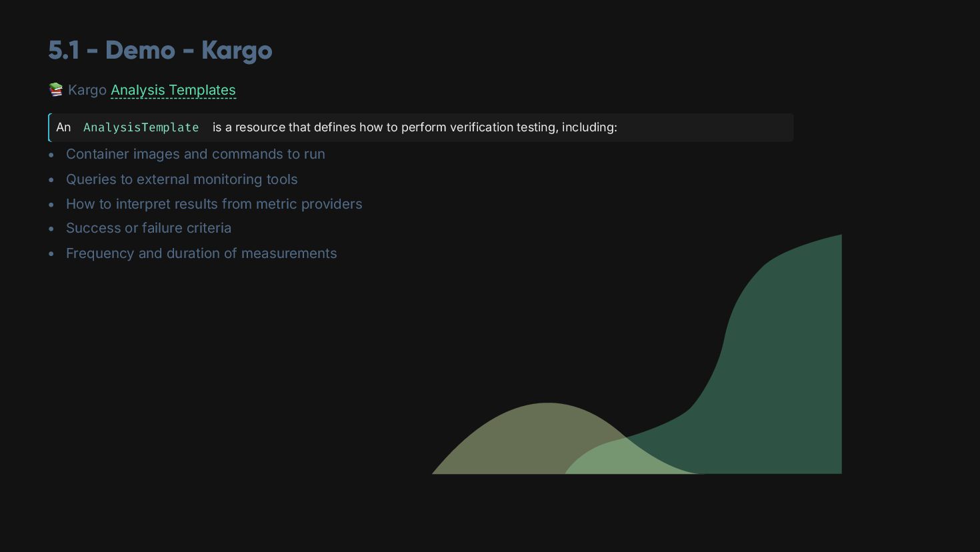
Task: Click the 'Success or failure criteria' bullet
Action: 149,228
